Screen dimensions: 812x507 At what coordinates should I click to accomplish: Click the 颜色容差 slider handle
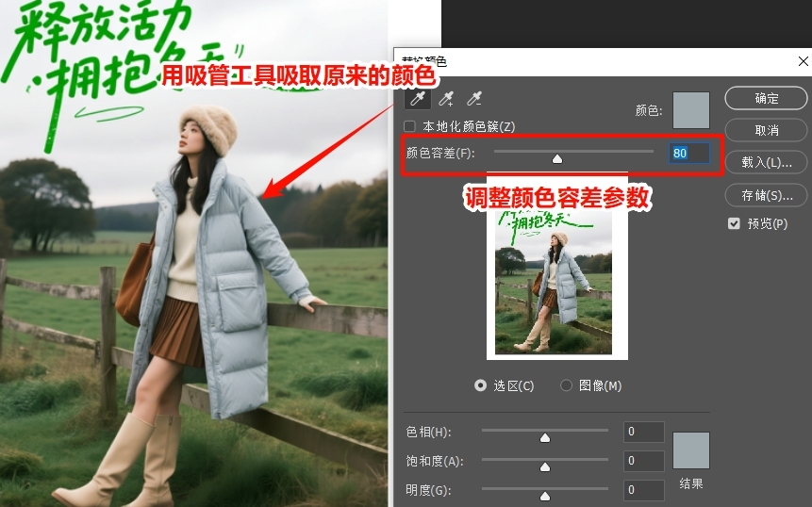click(557, 159)
